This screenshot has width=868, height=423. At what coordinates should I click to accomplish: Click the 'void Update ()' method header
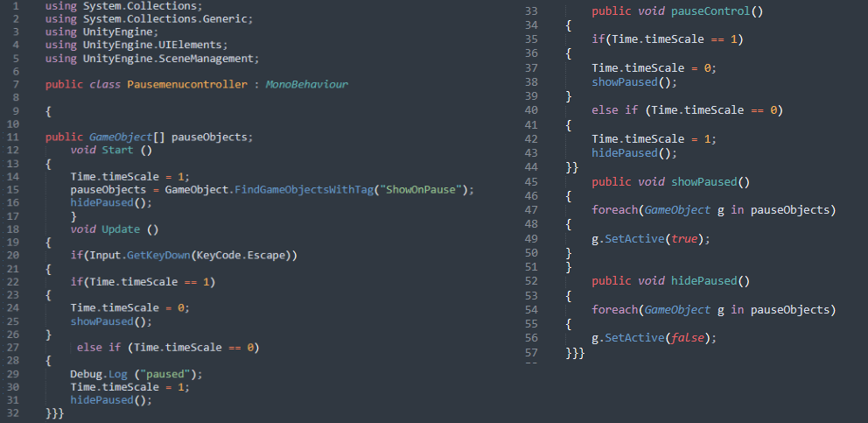click(x=114, y=229)
